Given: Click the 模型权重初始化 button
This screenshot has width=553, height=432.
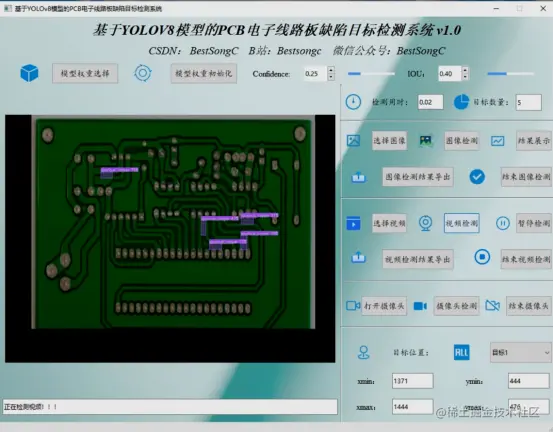Looking at the screenshot, I should (x=203, y=73).
